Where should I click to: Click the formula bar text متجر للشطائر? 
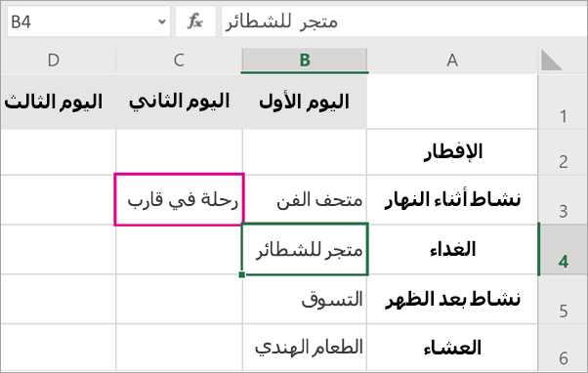click(x=281, y=21)
